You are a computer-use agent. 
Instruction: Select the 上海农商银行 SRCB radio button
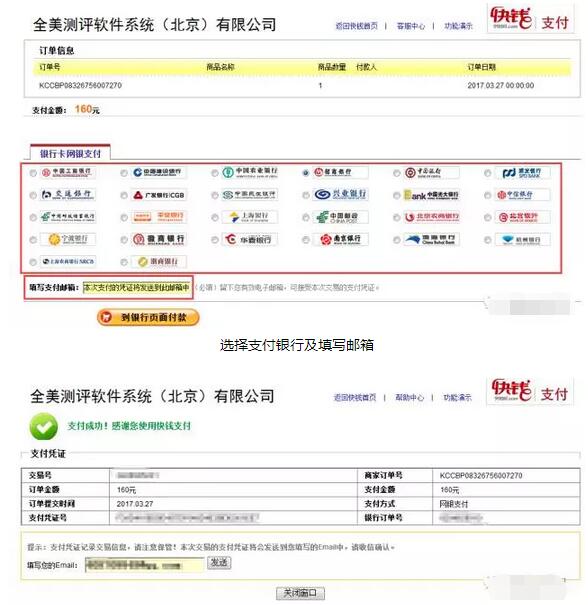tap(33, 262)
